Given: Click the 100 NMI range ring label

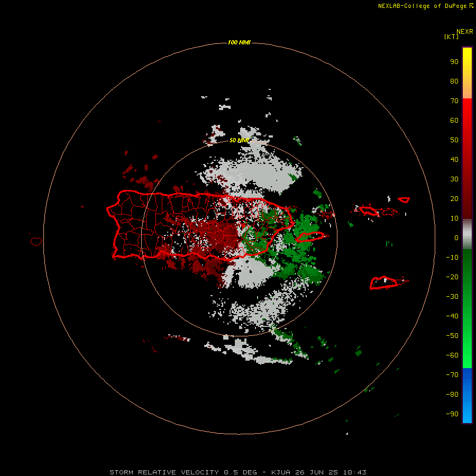Looking at the screenshot, I should [239, 42].
